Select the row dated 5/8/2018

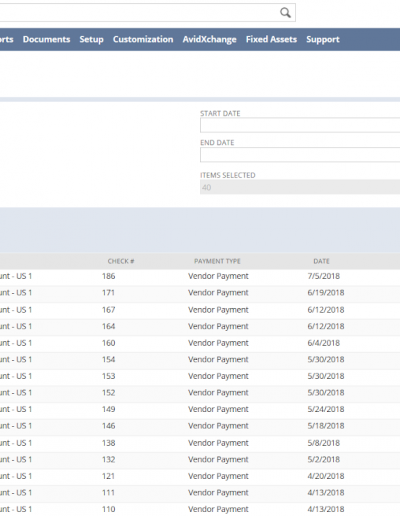200,443
